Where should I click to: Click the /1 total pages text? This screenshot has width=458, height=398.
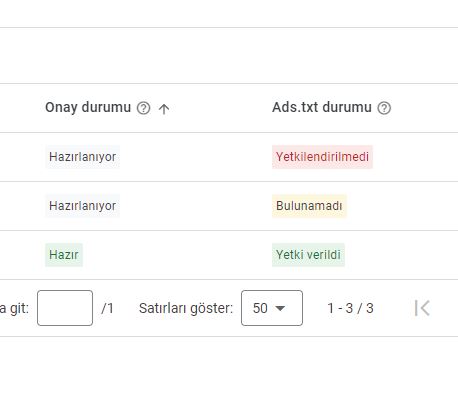pos(107,308)
